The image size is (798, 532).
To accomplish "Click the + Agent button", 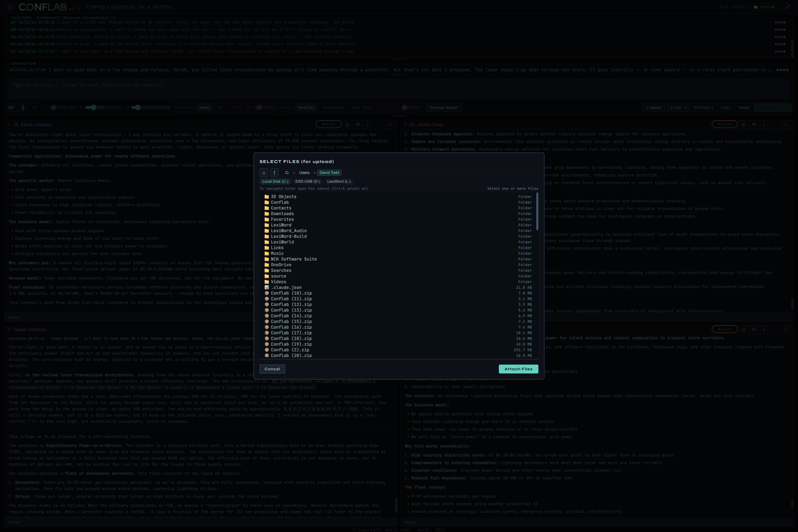I will pyautogui.click(x=654, y=107).
